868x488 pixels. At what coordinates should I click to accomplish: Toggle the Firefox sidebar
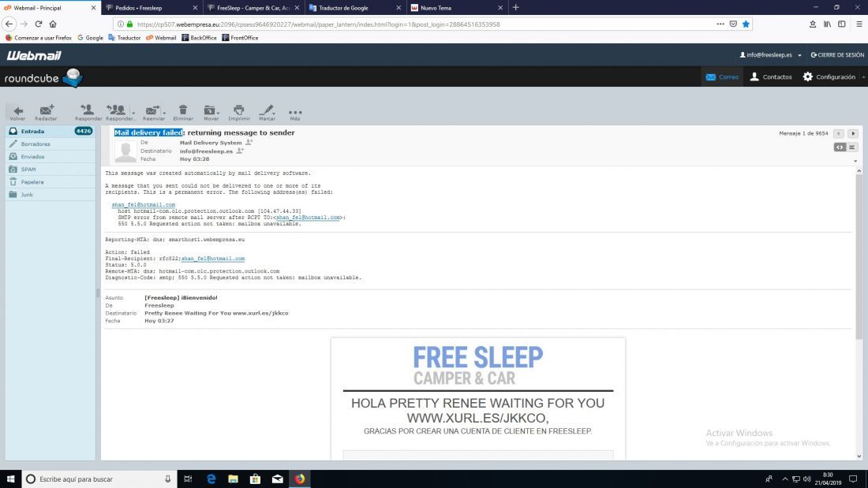pyautogui.click(x=841, y=24)
